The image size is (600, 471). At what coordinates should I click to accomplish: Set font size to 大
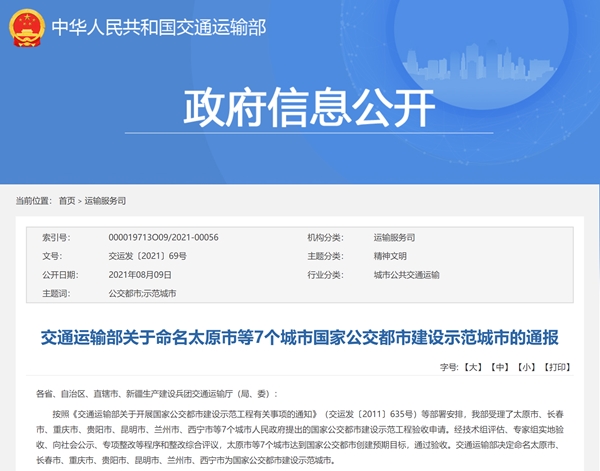click(x=473, y=367)
